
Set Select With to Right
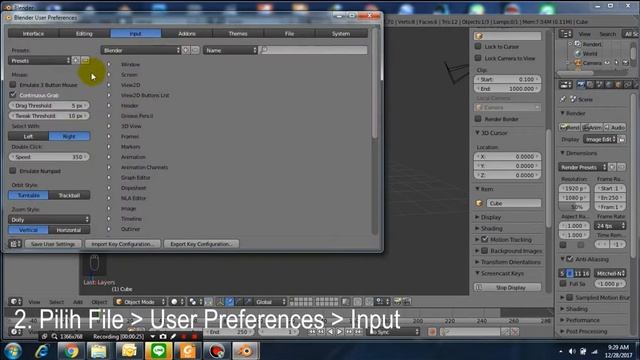point(69,136)
